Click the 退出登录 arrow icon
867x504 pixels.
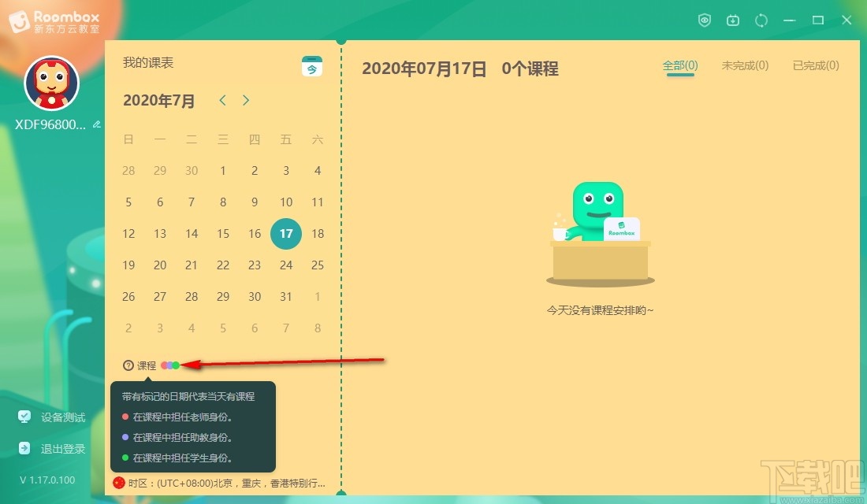[24, 448]
